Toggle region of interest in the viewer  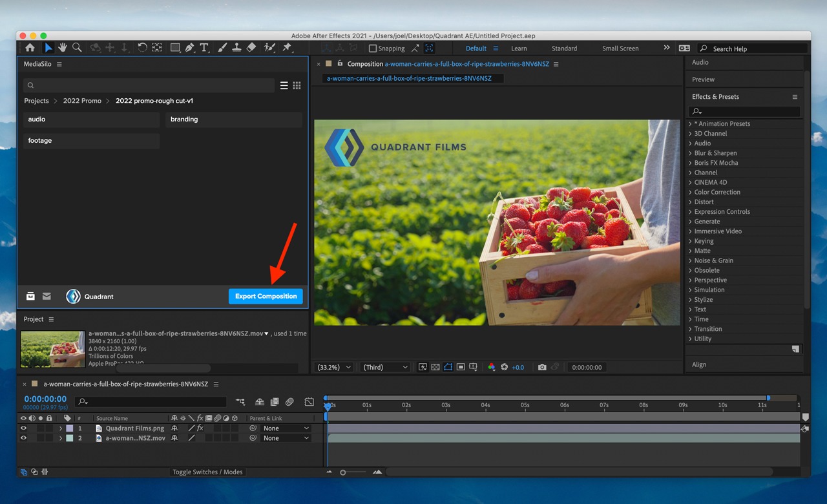461,367
